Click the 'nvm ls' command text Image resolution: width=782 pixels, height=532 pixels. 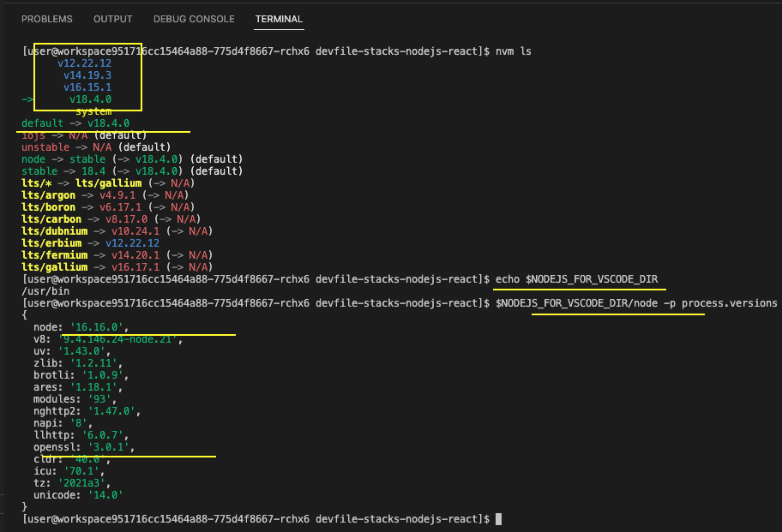coord(514,51)
